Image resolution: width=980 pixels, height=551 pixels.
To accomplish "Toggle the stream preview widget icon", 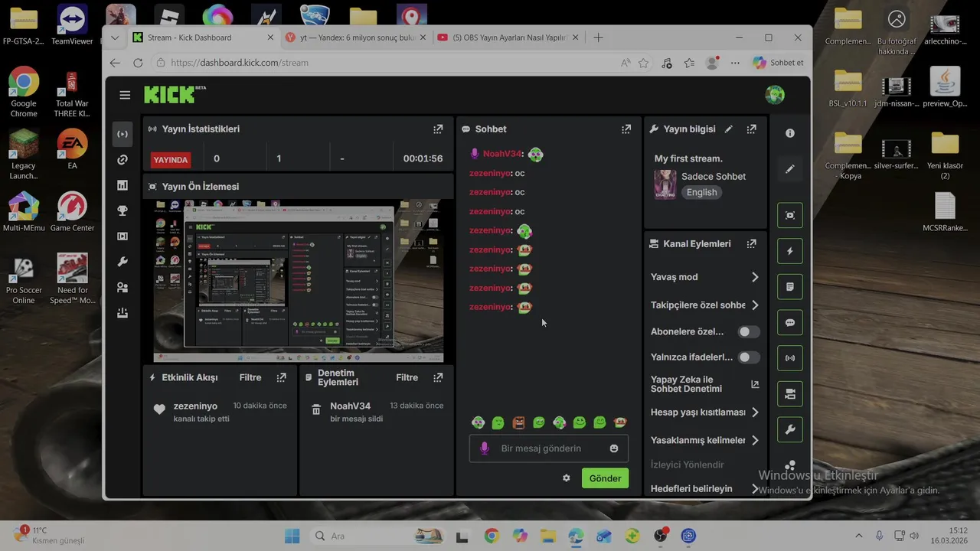I will point(790,215).
